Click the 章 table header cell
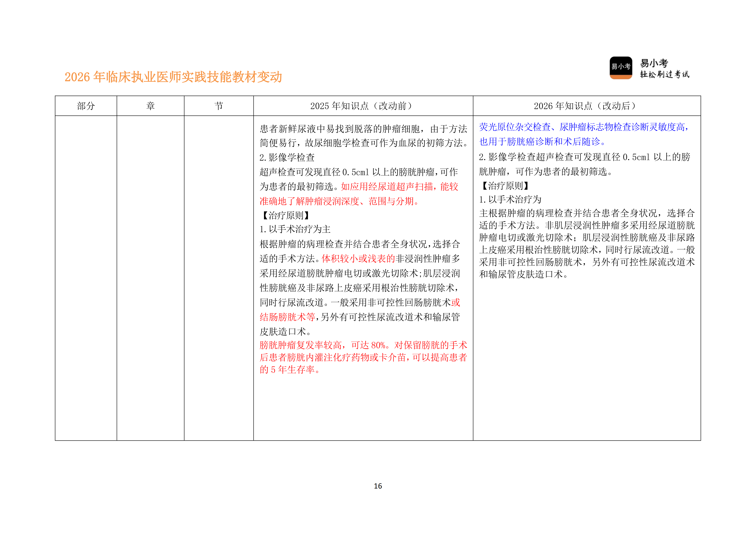Image resolution: width=756 pixels, height=535 pixels. tap(150, 106)
